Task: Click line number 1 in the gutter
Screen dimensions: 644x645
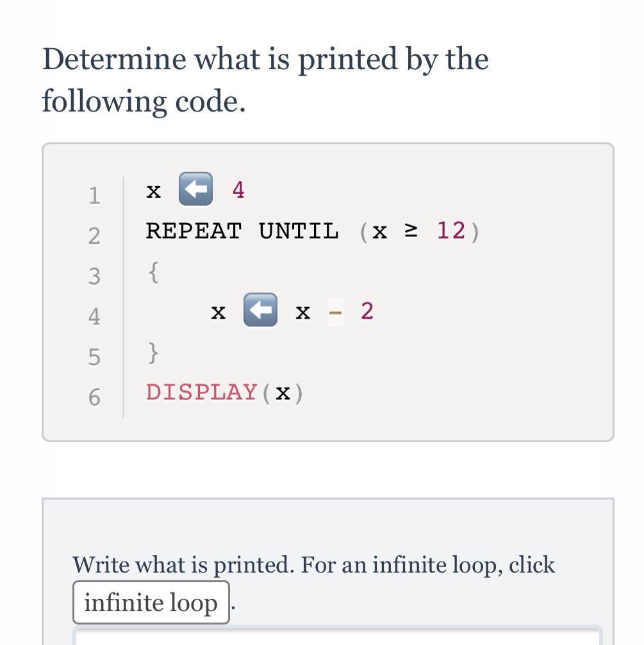Action: point(94,195)
